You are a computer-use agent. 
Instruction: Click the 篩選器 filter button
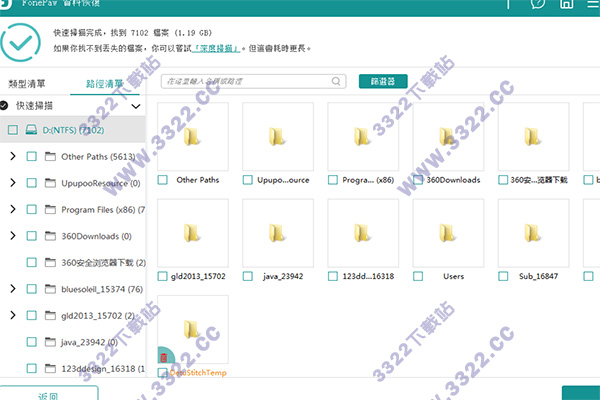pyautogui.click(x=383, y=81)
